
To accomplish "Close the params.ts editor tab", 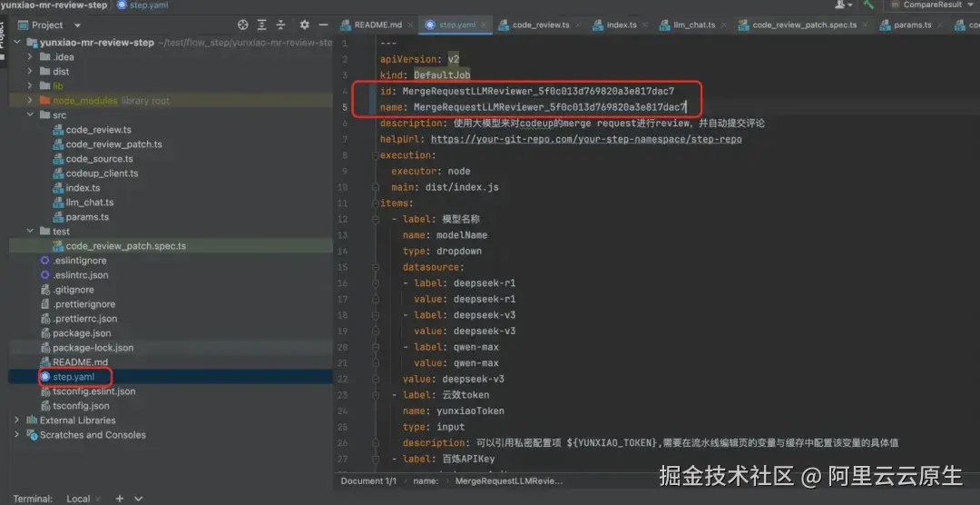I will pos(941,25).
